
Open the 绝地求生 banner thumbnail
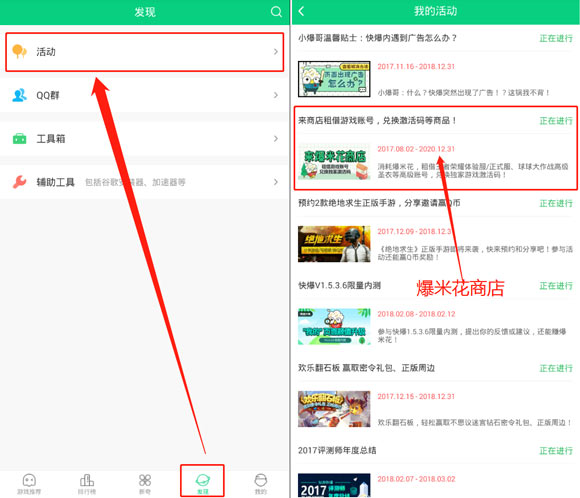(x=334, y=244)
